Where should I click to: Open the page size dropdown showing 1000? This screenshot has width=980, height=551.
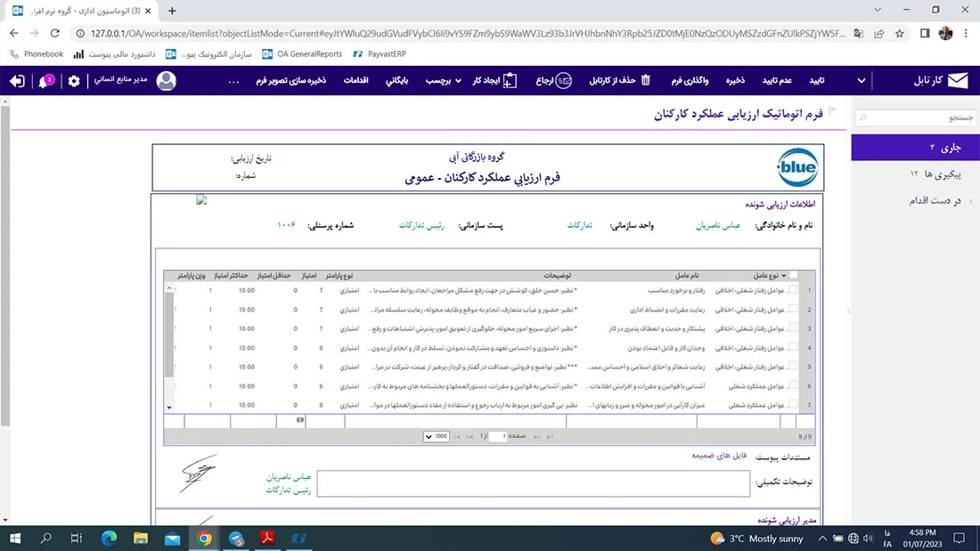436,436
